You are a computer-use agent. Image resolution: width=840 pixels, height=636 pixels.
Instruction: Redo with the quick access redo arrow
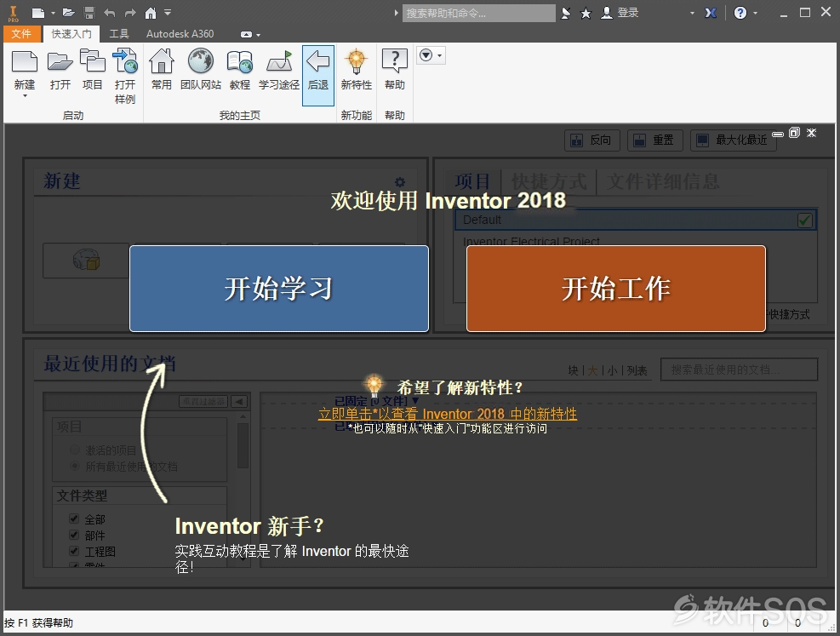click(130, 13)
